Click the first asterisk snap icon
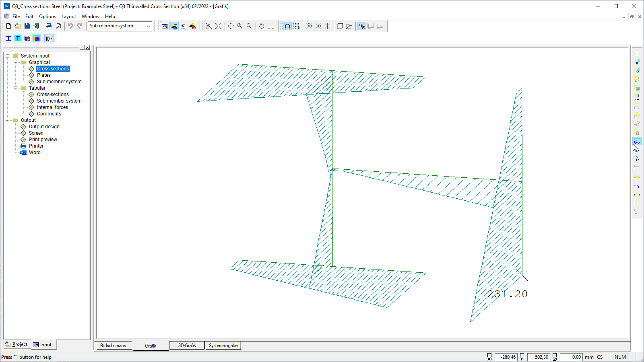The width and height of the screenshot is (644, 362). 309,26
